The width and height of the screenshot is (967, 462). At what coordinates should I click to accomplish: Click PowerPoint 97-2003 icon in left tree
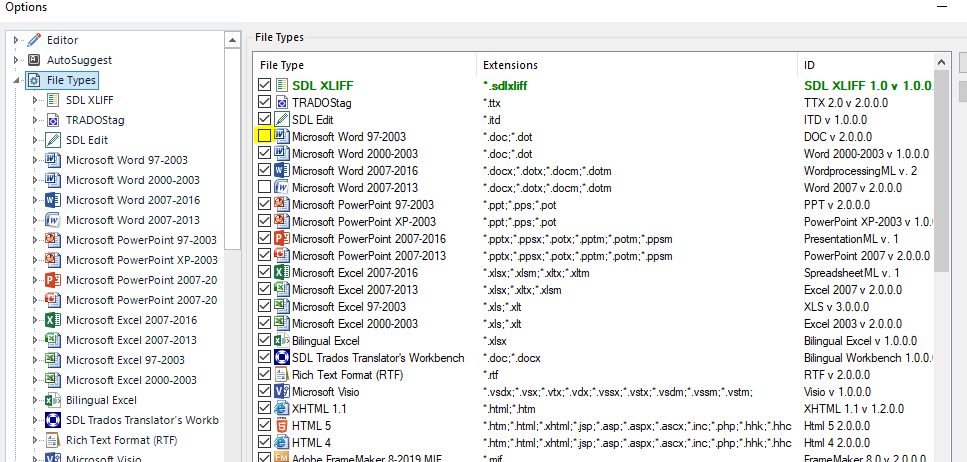click(x=53, y=240)
